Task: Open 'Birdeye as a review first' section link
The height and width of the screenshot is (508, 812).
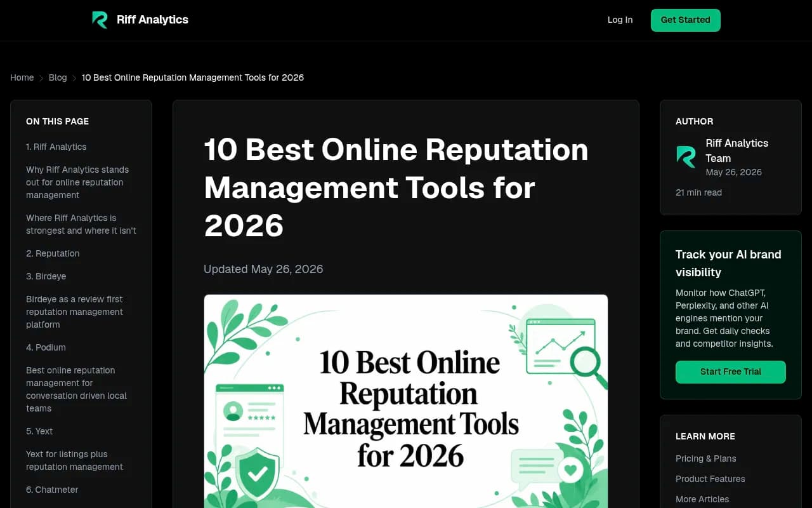Action: click(75, 312)
